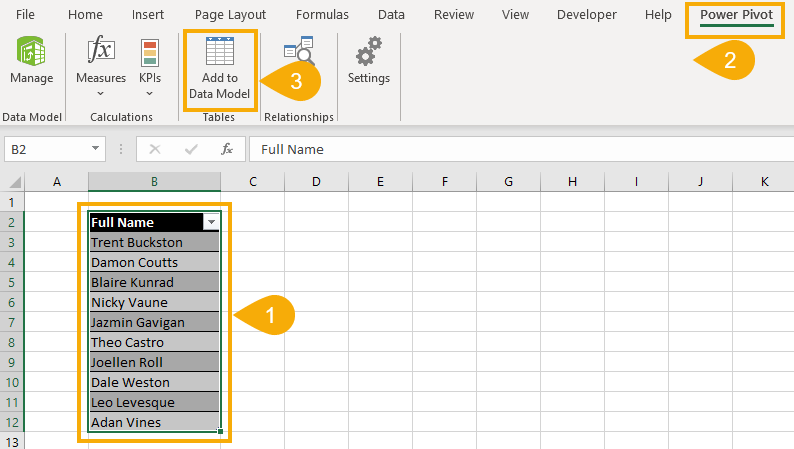Viewport: 794px width, 449px height.
Task: Open the Measures menu
Action: click(101, 66)
